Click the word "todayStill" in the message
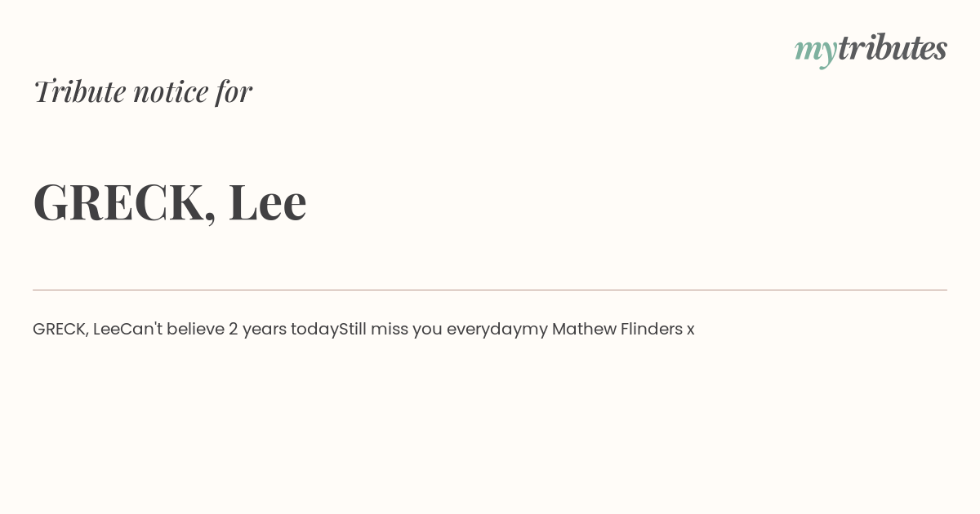 [328, 330]
